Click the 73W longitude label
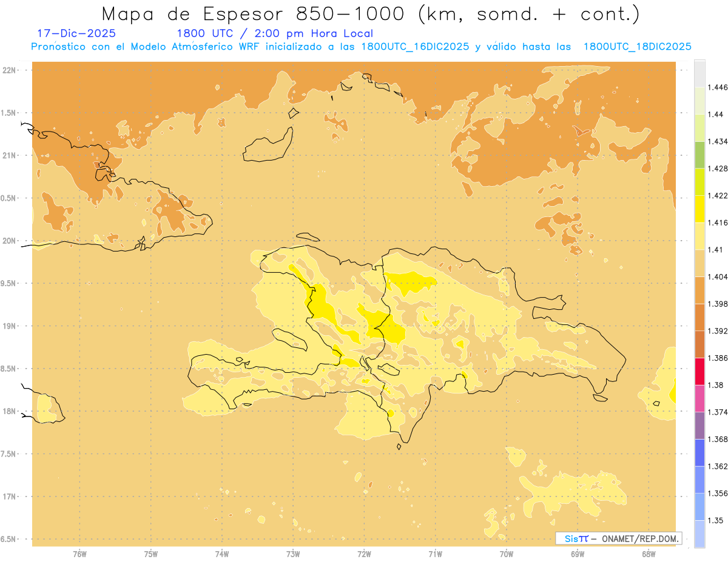Viewport: 728px width, 562px height. point(293,554)
